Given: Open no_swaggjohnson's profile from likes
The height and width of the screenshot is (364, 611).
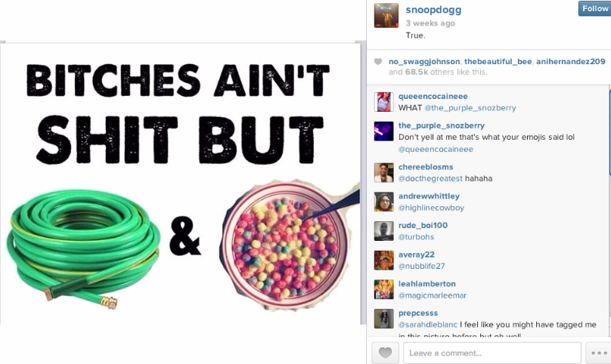Looking at the screenshot, I should click(x=424, y=61).
